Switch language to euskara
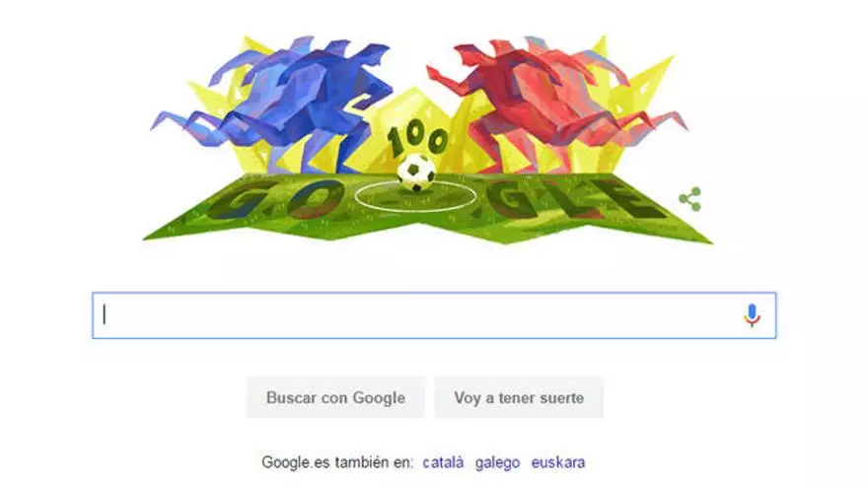Screen dimensions: 868x488 pos(558,462)
